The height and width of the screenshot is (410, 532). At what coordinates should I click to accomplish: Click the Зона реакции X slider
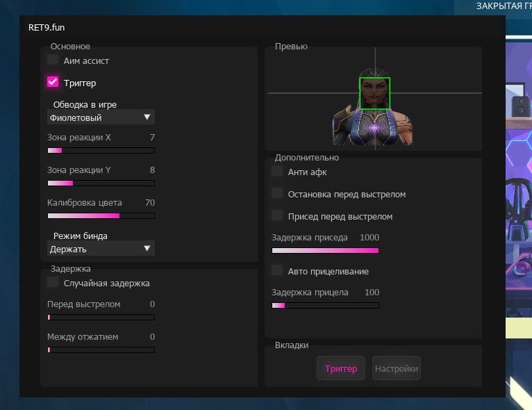[101, 150]
